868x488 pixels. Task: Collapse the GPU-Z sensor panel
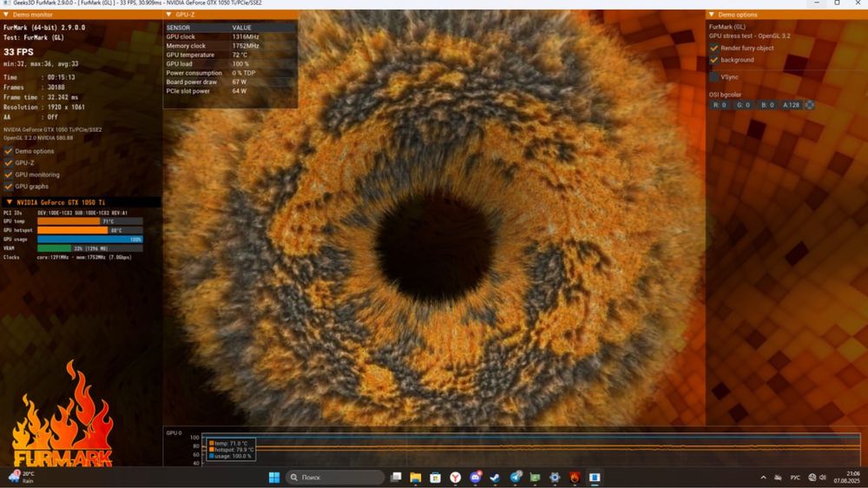pyautogui.click(x=169, y=15)
